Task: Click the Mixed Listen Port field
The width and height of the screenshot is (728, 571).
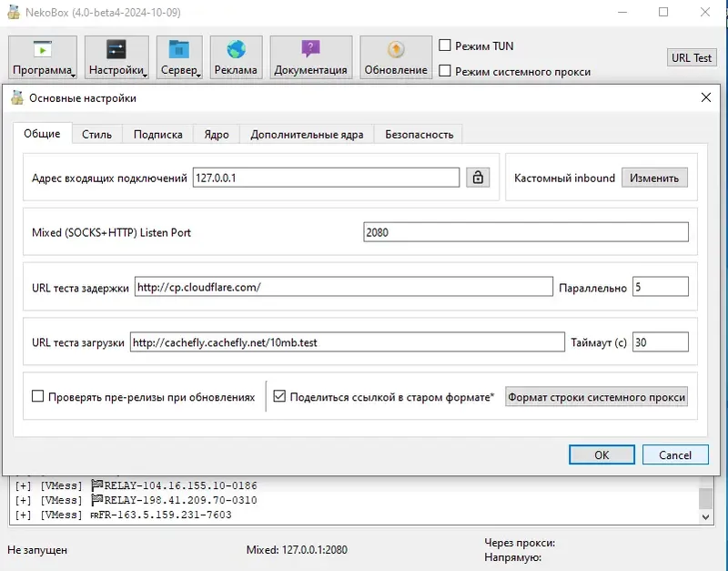Action: click(x=526, y=232)
